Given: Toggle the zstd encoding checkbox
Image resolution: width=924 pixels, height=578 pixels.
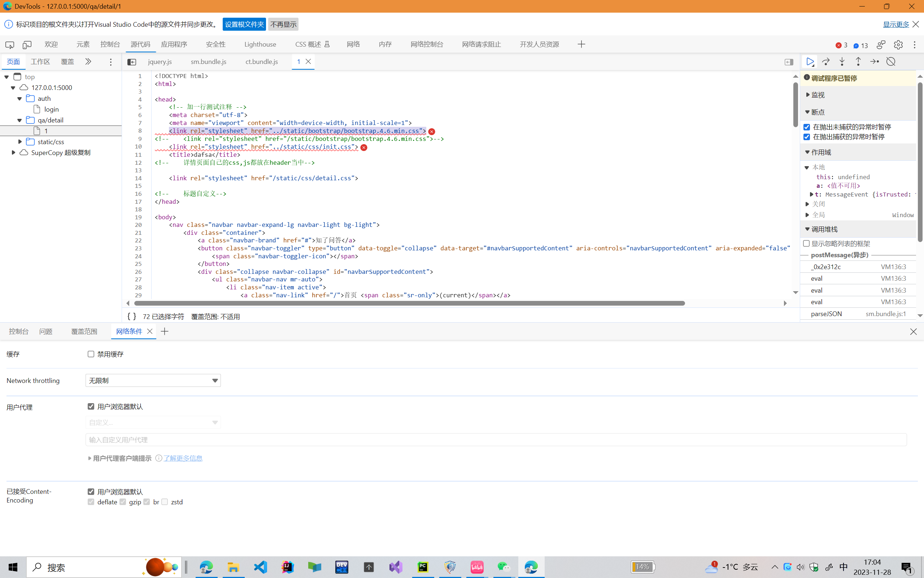Looking at the screenshot, I should [x=165, y=501].
